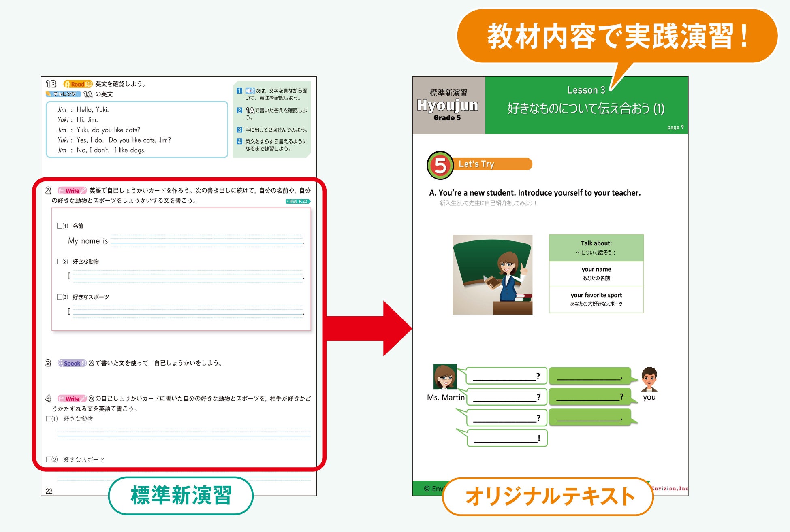Viewport: 790px width, 532px height.
Task: Click the teacher at blackboard illustration
Action: [492, 275]
